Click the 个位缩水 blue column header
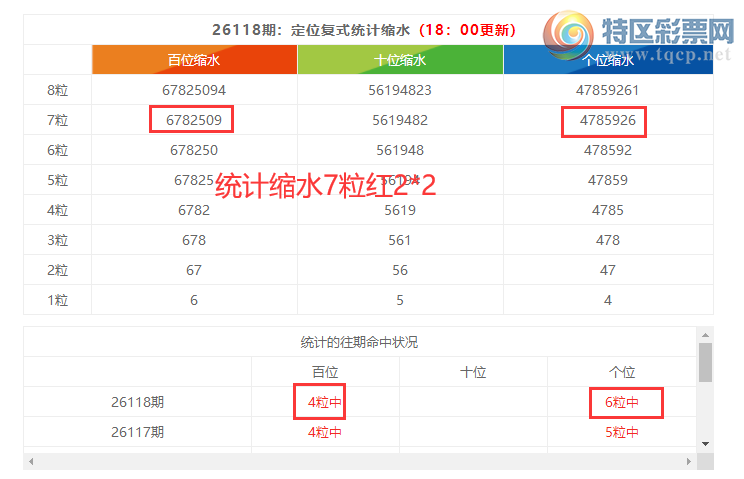The image size is (744, 479). coord(608,60)
